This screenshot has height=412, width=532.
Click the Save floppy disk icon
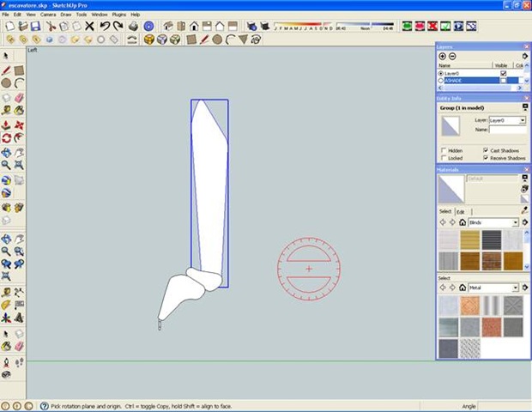point(36,27)
